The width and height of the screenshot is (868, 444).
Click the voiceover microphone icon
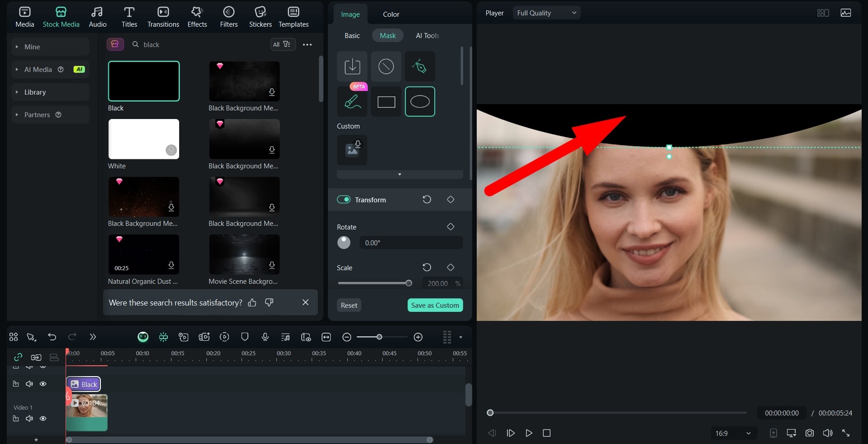pos(265,337)
